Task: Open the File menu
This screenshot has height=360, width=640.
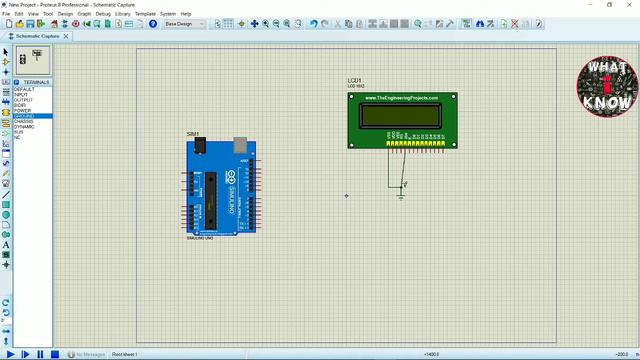Action: 6,14
